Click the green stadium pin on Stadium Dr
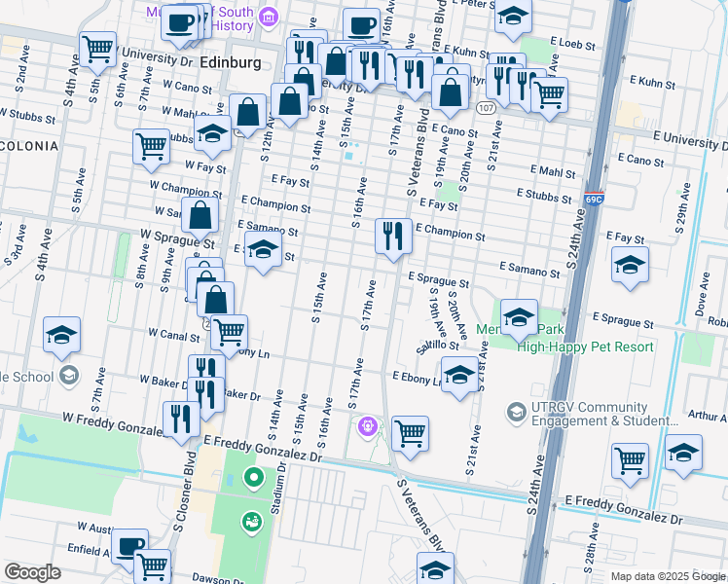Screen dimensions: 728x584 [253, 479]
